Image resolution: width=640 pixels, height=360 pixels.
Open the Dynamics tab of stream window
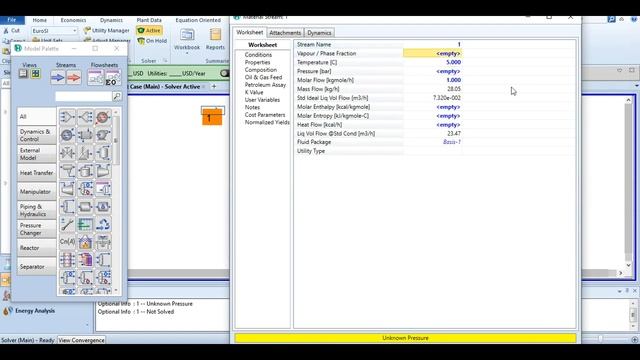pyautogui.click(x=319, y=33)
